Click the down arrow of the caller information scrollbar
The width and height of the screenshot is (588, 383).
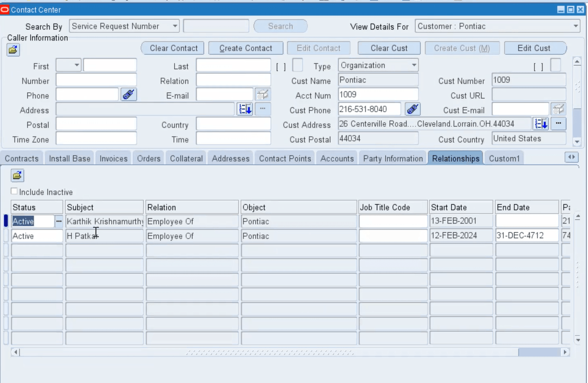coord(578,142)
